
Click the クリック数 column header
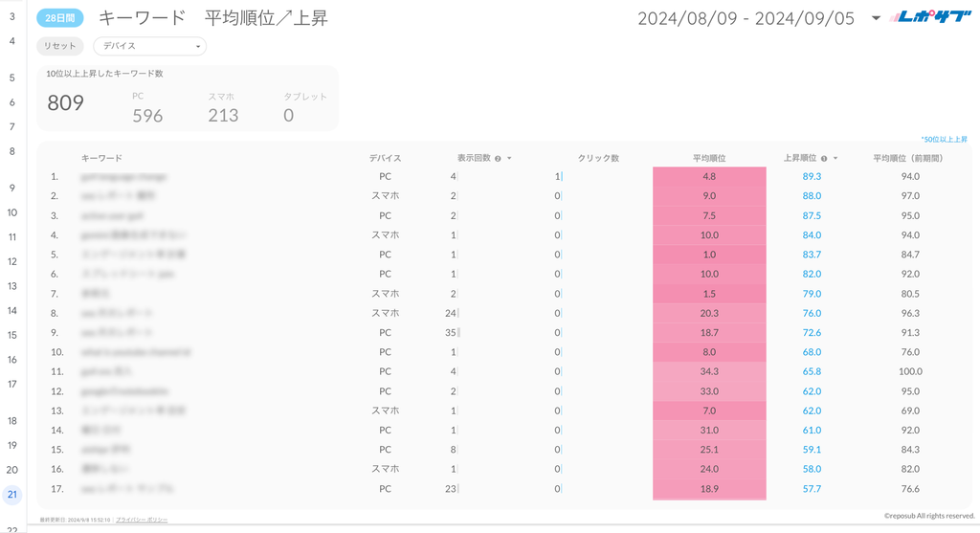(x=598, y=158)
